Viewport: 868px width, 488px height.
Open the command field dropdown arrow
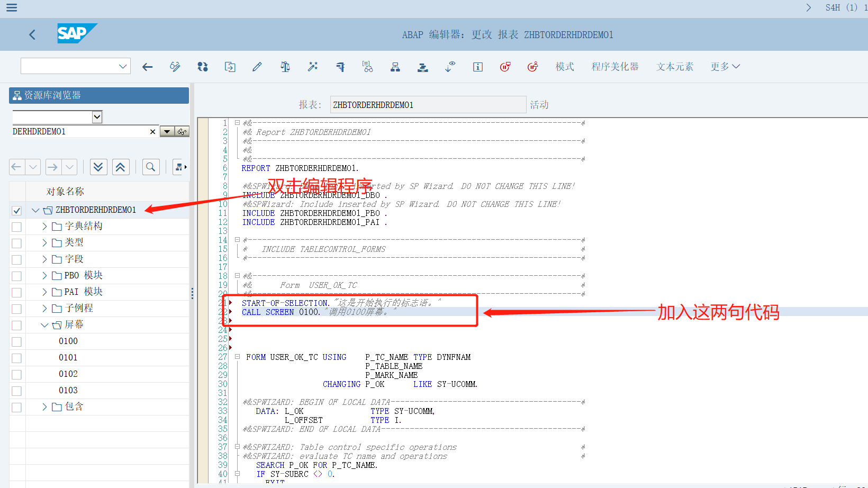tap(123, 66)
